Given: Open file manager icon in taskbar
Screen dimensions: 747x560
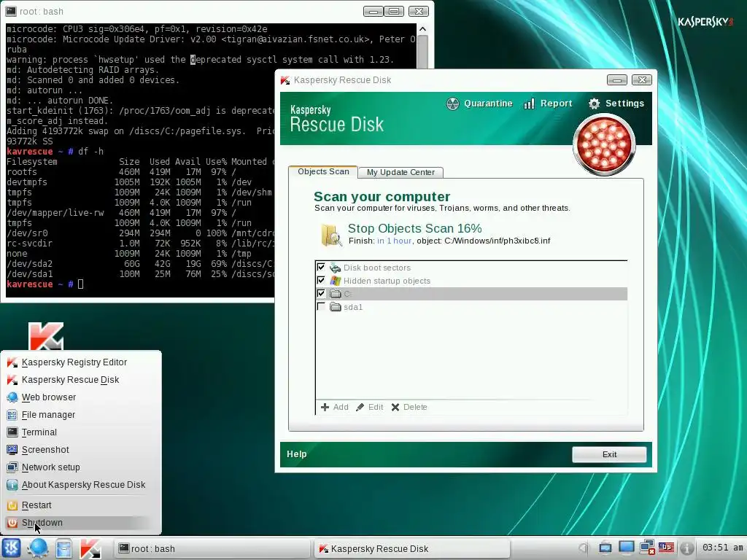Looking at the screenshot, I should click(64, 548).
